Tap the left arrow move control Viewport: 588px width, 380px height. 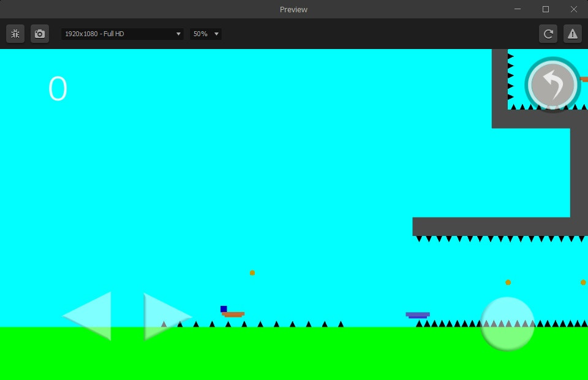click(88, 316)
